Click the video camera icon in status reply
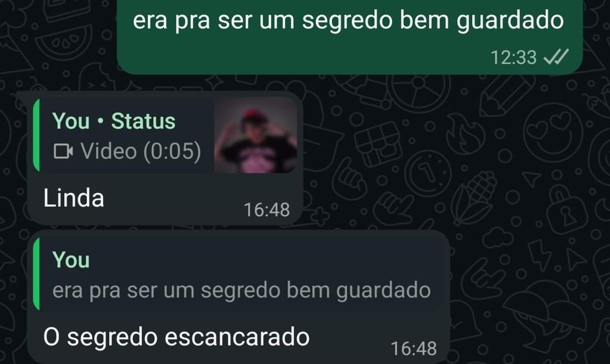610x364 pixels. click(63, 151)
